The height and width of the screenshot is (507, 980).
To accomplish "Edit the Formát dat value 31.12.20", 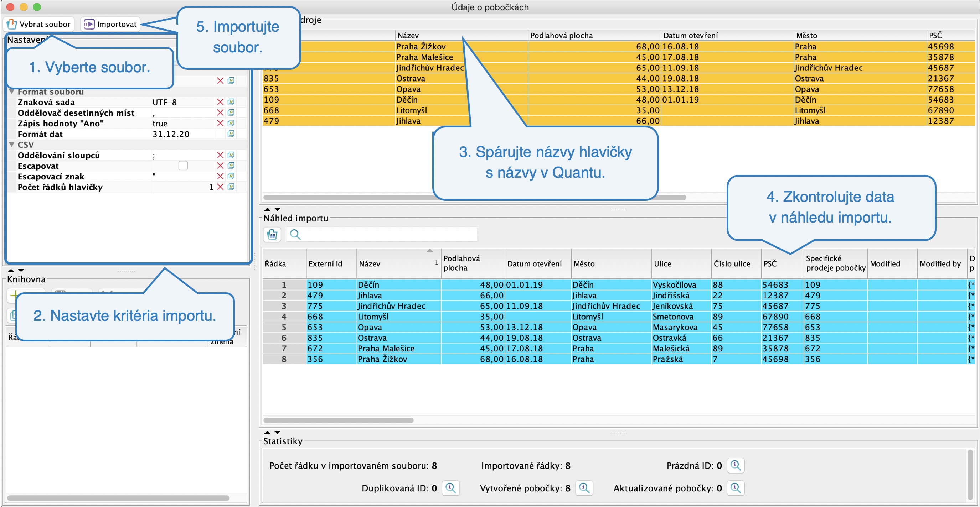I will (182, 134).
